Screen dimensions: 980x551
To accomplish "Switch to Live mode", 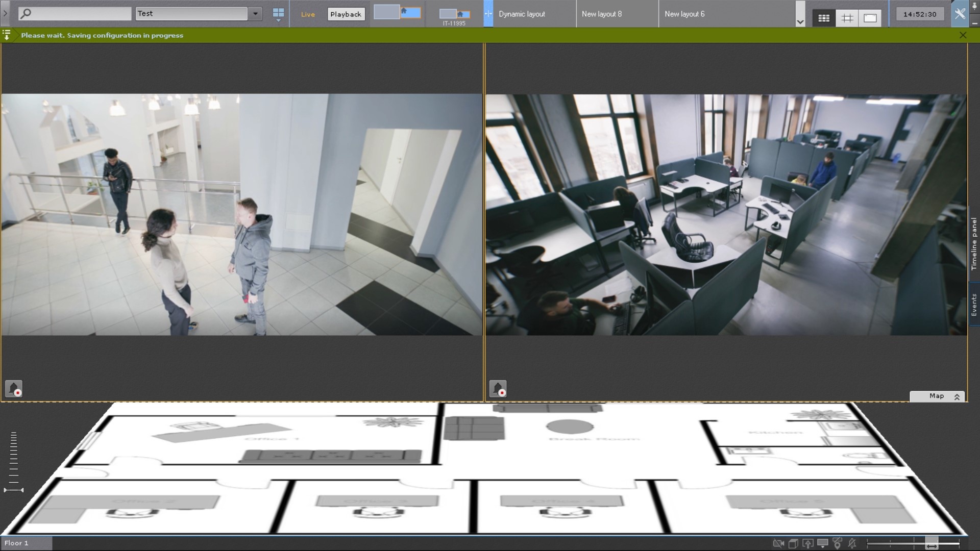I will point(308,14).
